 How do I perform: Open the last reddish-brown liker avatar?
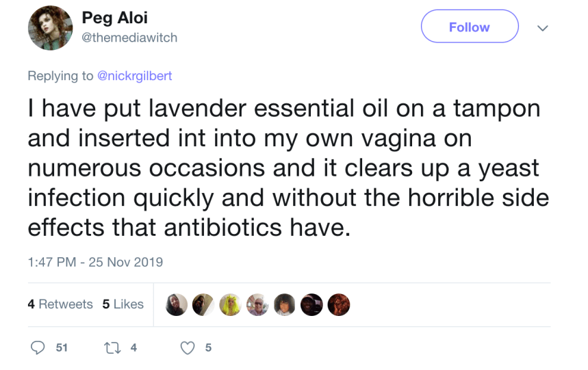point(339,305)
